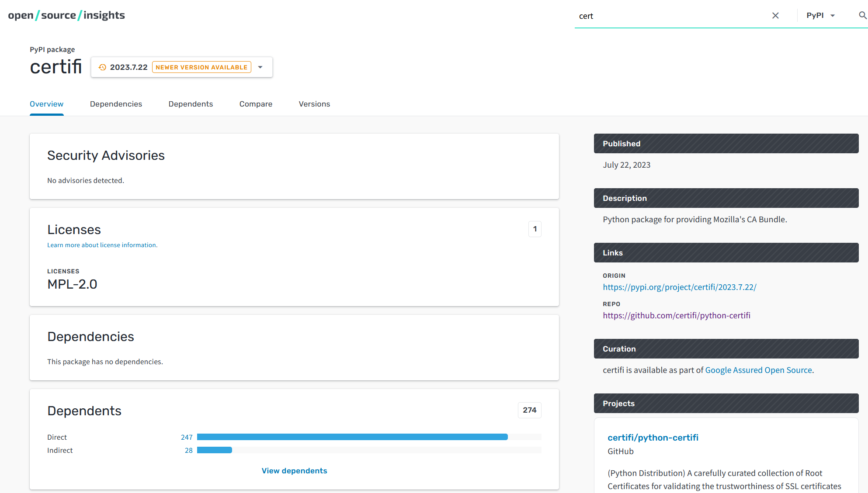Click the View dependents link

[x=294, y=470]
